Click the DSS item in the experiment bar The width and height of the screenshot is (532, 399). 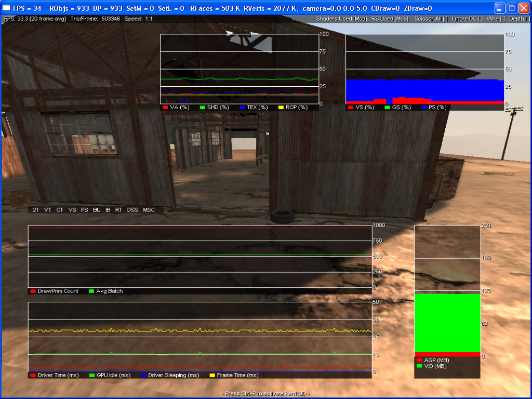coord(132,210)
